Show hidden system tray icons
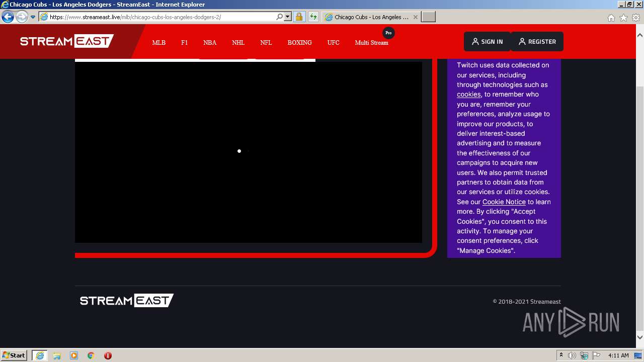 (561, 355)
